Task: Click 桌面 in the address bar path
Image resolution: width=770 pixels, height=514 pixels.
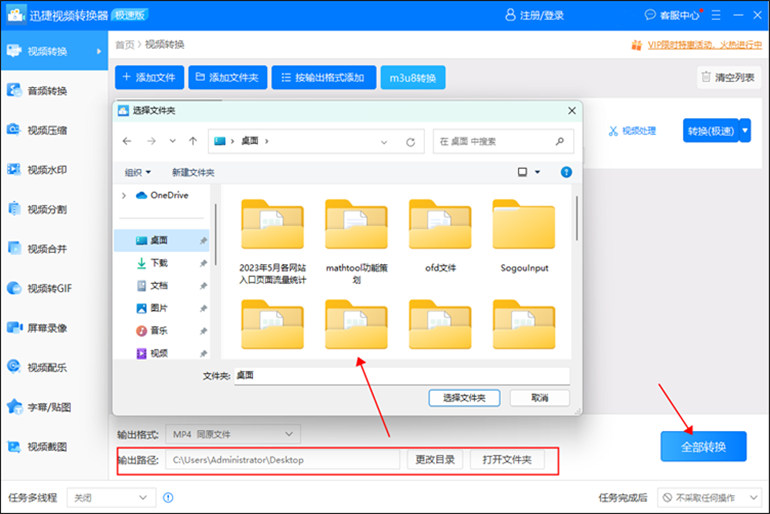Action: click(249, 141)
